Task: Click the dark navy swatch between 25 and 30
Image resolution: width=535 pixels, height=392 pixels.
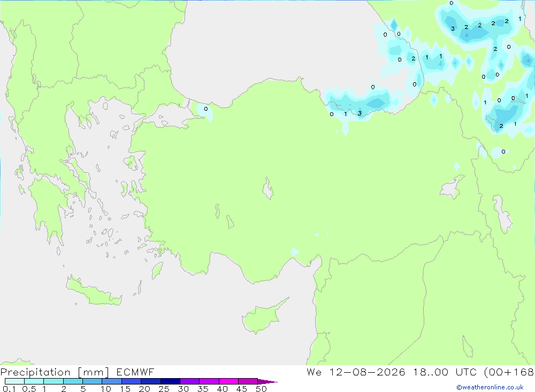Action: [x=170, y=381]
